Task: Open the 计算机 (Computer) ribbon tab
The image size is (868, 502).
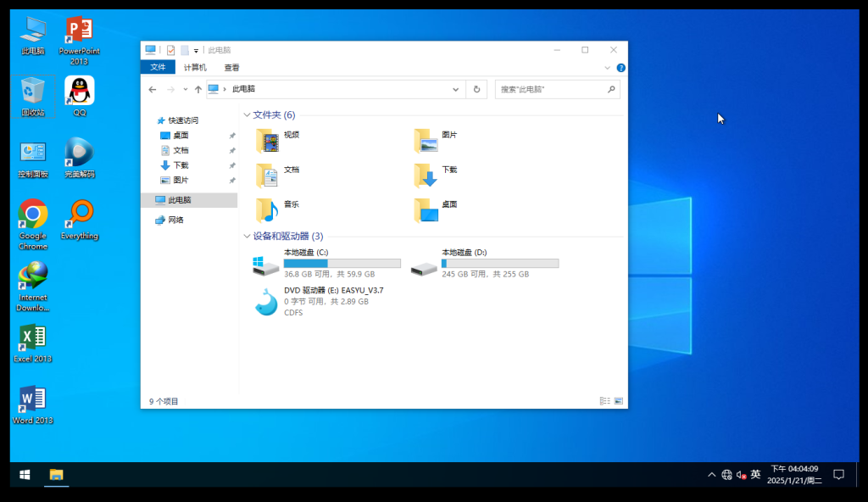Action: pos(195,68)
